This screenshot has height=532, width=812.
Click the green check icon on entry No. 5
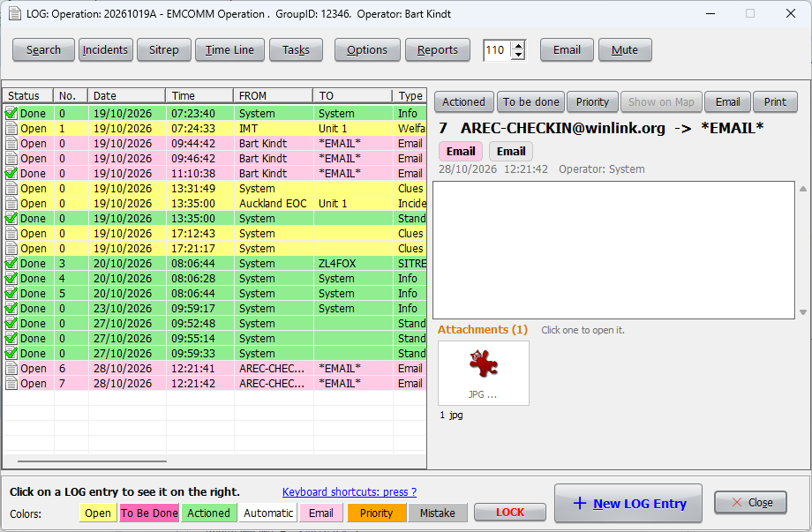pyautogui.click(x=11, y=294)
